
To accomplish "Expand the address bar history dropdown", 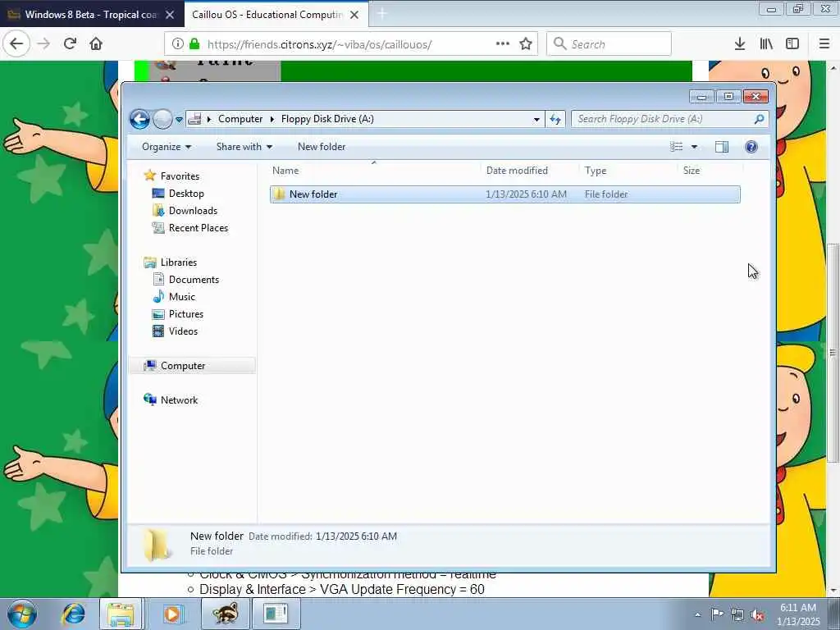I will (x=536, y=119).
